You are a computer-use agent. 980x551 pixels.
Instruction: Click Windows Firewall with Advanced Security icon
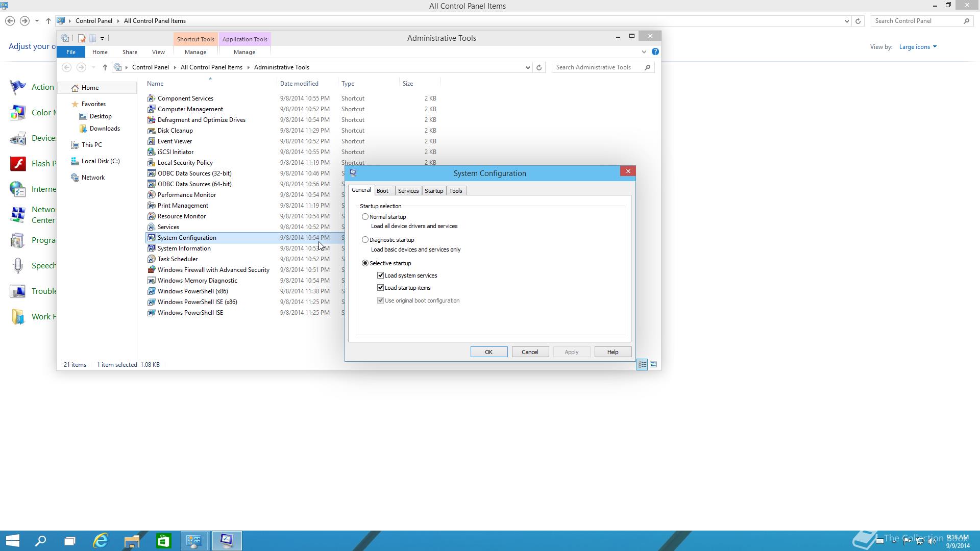(x=151, y=270)
